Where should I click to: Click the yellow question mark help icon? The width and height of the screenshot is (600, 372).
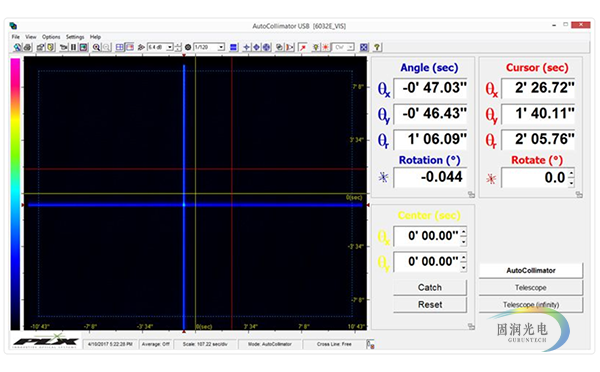(377, 47)
